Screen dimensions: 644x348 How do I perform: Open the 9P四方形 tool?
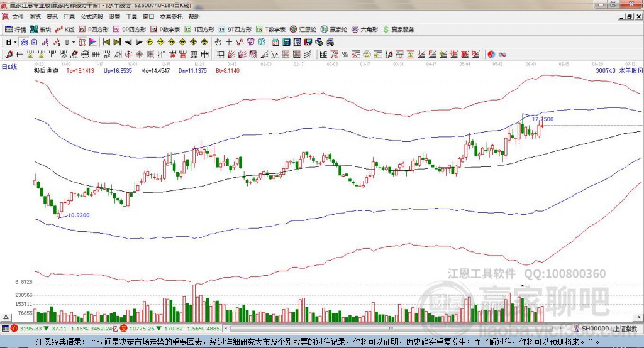pyautogui.click(x=130, y=30)
